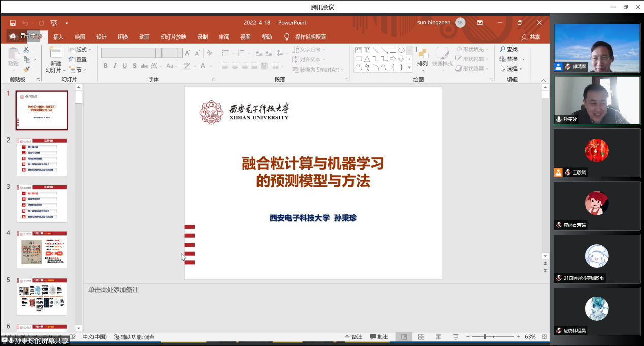This screenshot has width=644, height=346.
Task: Click the Redo icon in the quick access toolbar
Action: pyautogui.click(x=41, y=23)
